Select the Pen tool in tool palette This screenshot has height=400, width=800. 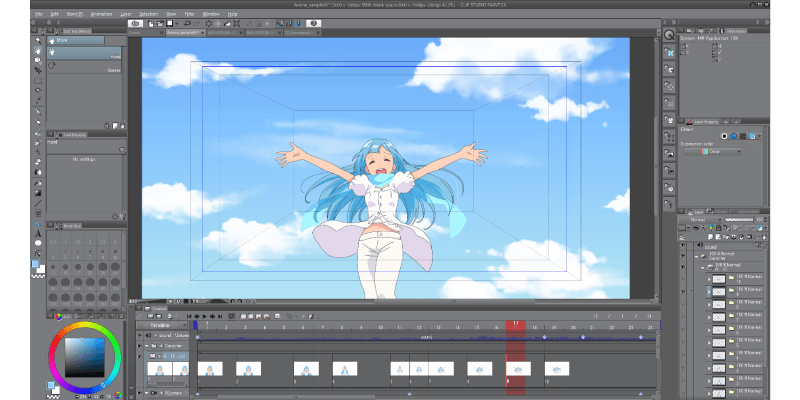38,112
